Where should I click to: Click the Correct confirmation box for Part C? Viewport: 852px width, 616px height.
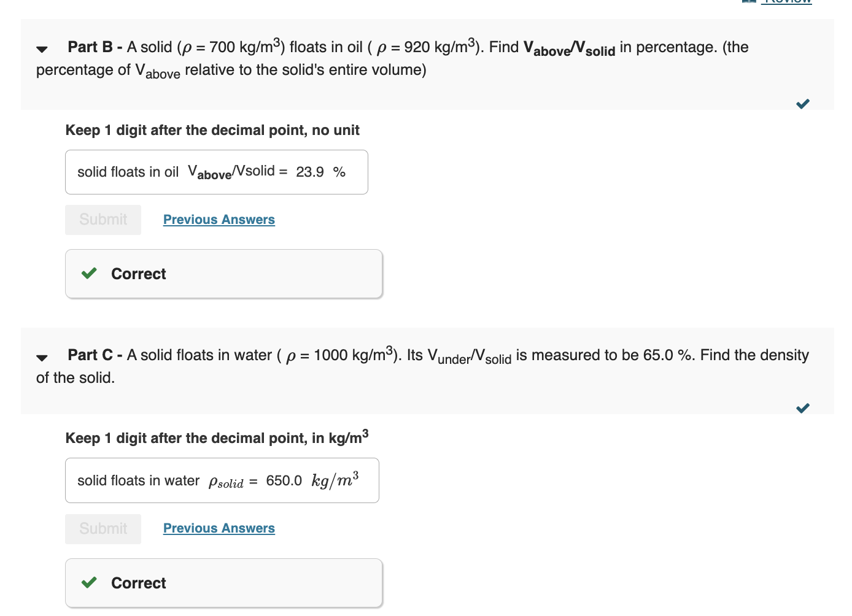223,582
